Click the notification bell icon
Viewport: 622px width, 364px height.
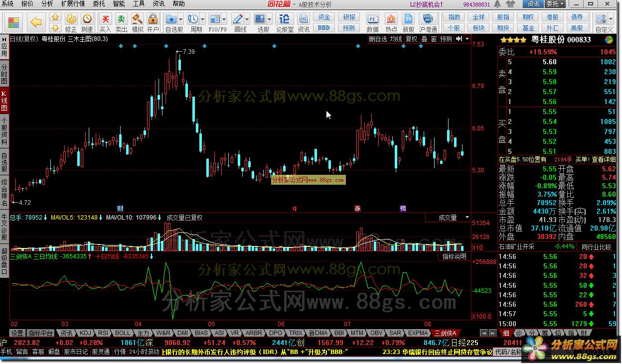(497, 4)
